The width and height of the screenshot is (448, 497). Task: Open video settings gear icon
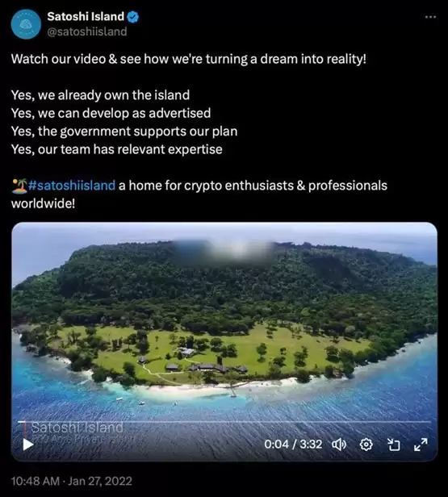point(366,445)
